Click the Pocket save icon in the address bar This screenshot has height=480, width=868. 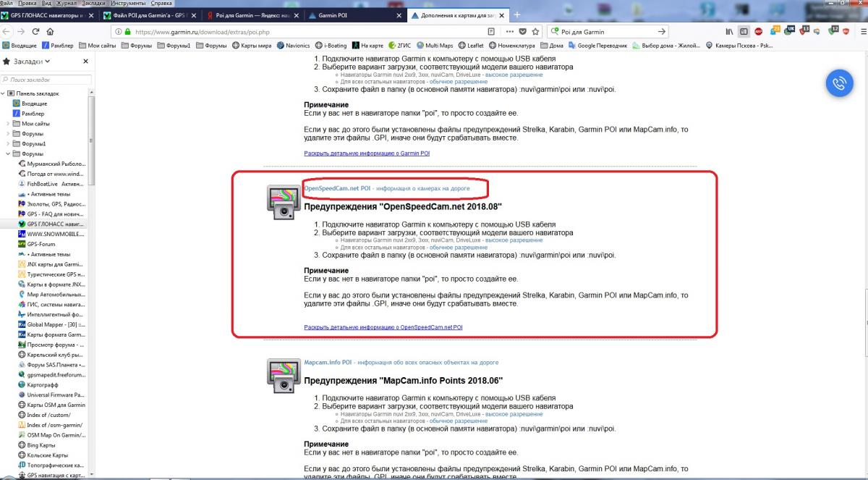tap(523, 32)
